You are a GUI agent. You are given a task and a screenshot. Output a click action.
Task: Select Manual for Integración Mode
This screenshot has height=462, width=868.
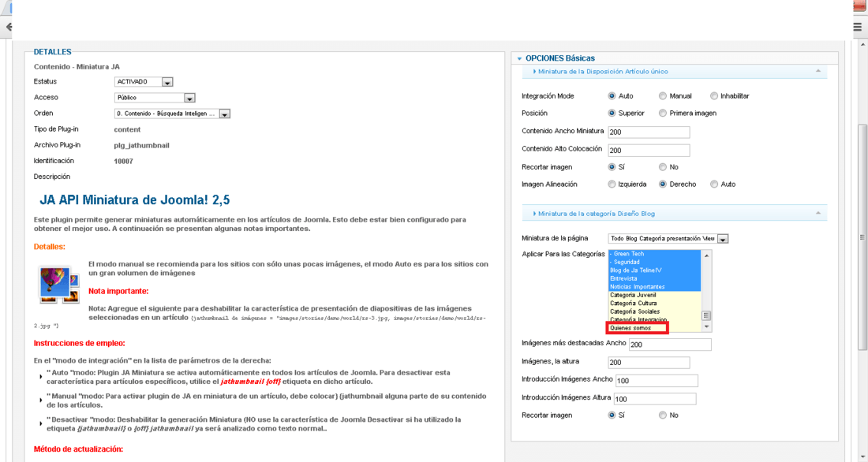[x=663, y=95]
